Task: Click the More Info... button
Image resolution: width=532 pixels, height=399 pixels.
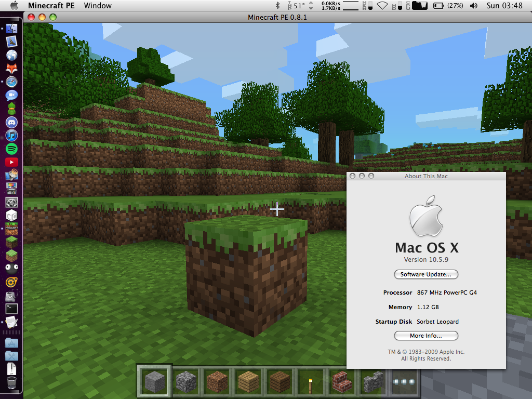Action: coord(426,336)
